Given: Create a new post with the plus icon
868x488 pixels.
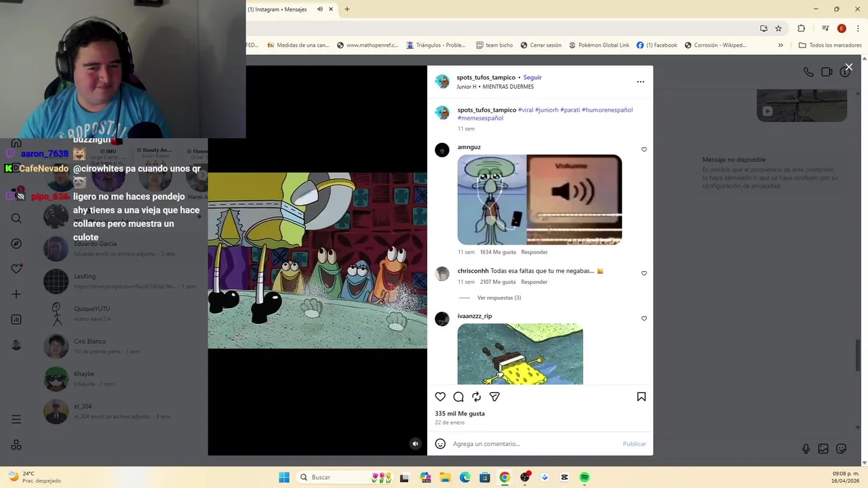Looking at the screenshot, I should (x=16, y=294).
